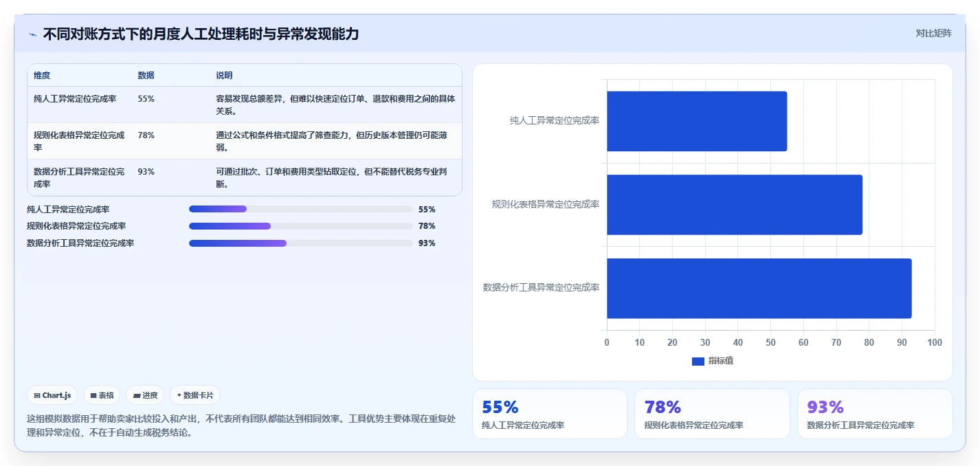
Task: Click the 说明 column header
Action: 224,76
